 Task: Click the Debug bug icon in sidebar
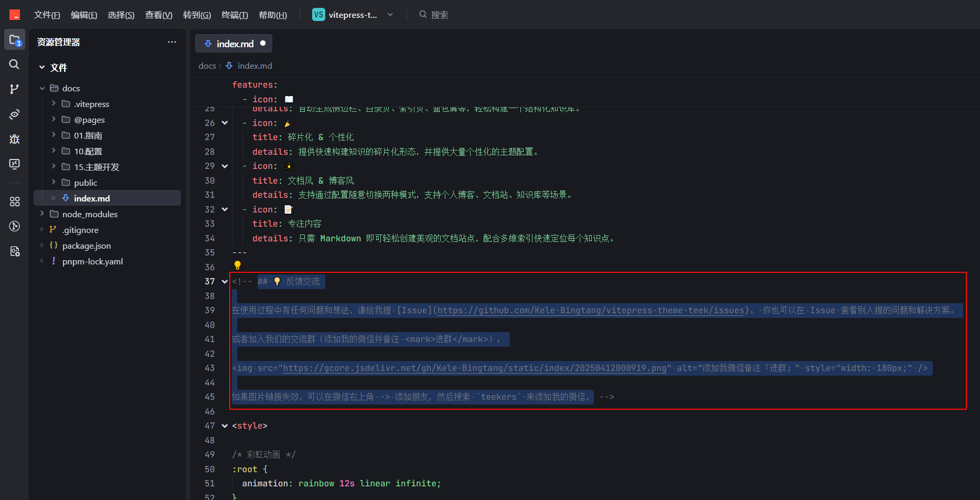tap(15, 139)
